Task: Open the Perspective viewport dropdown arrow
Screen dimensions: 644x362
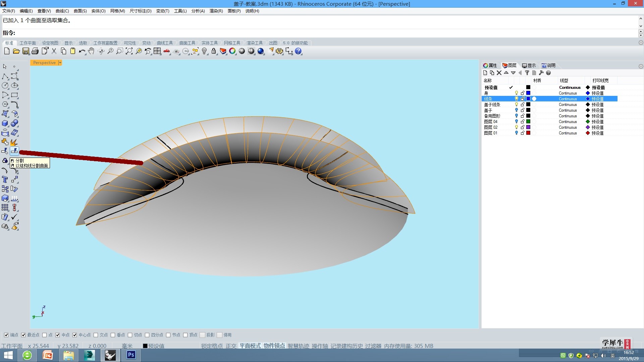Action: click(60, 63)
